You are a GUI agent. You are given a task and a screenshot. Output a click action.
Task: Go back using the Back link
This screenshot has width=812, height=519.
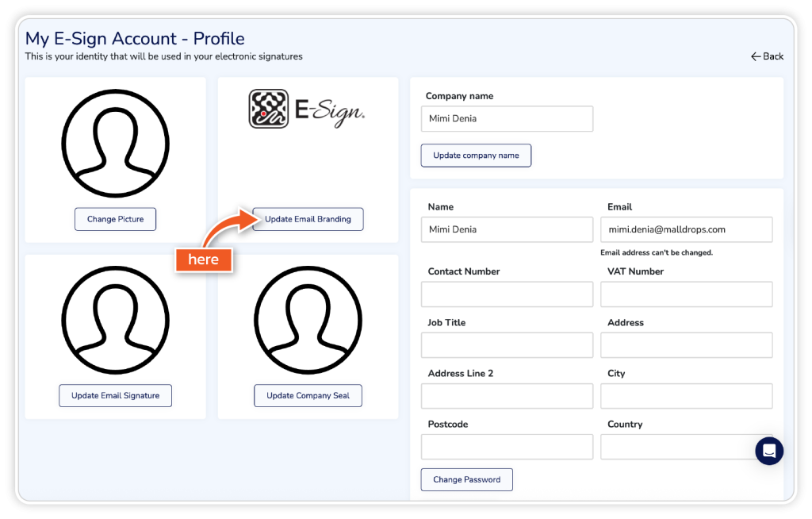(767, 56)
